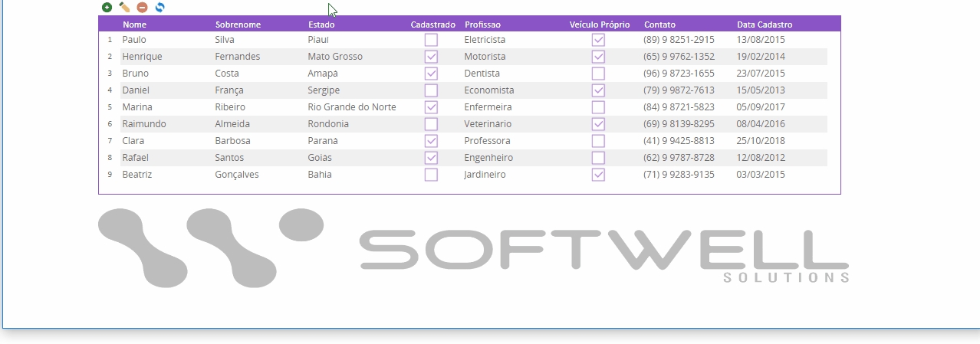Select Raimundo's contact phone number cell
Viewport: 980px width, 344px height.
pyautogui.click(x=679, y=124)
